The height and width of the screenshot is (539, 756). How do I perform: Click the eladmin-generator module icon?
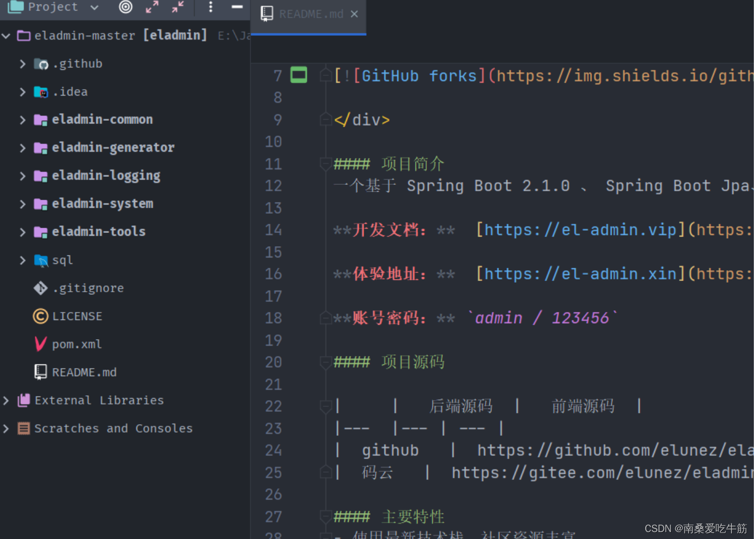click(41, 148)
